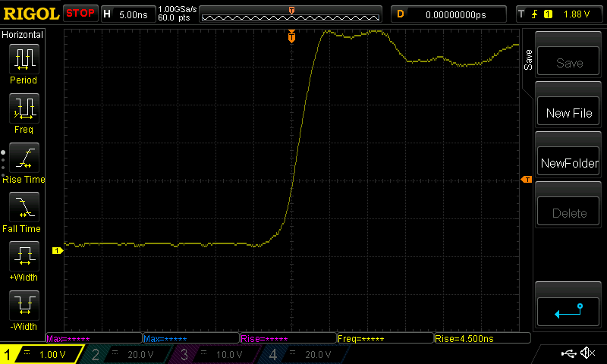The height and width of the screenshot is (364, 607).
Task: Click the Save menu button
Action: (569, 64)
